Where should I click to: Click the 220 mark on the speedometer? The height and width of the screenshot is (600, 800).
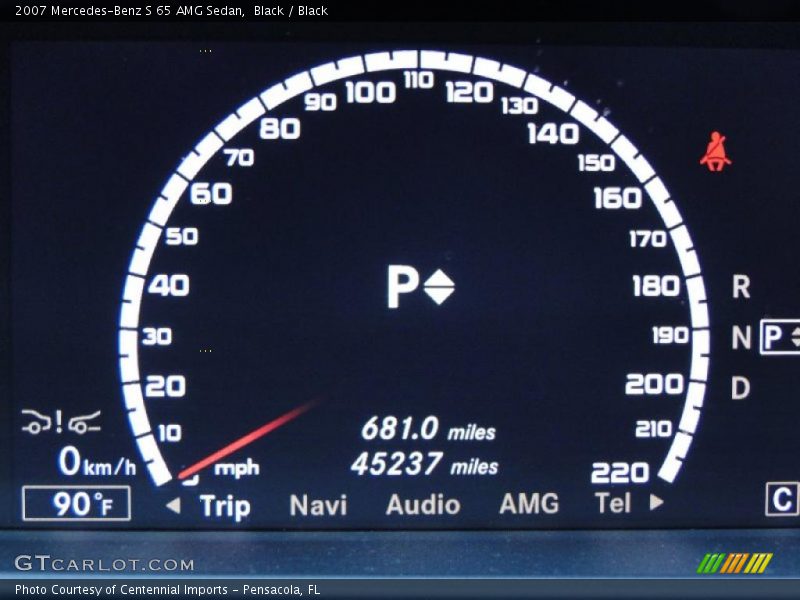(620, 472)
